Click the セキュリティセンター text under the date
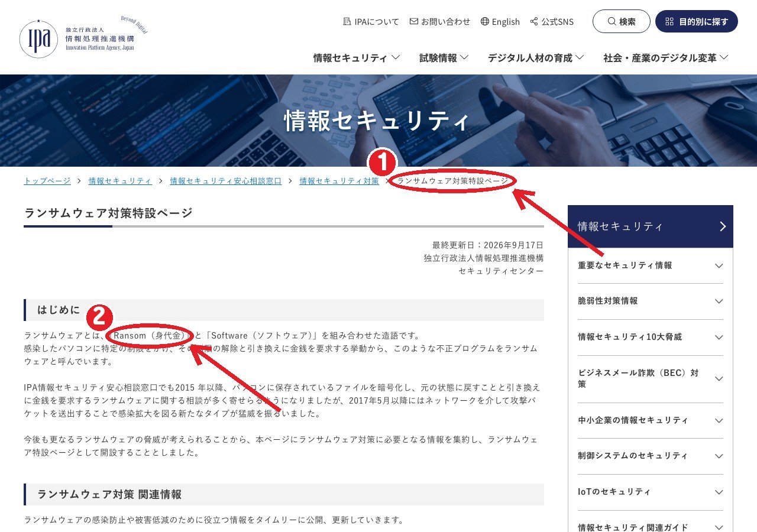The width and height of the screenshot is (757, 532). click(501, 271)
